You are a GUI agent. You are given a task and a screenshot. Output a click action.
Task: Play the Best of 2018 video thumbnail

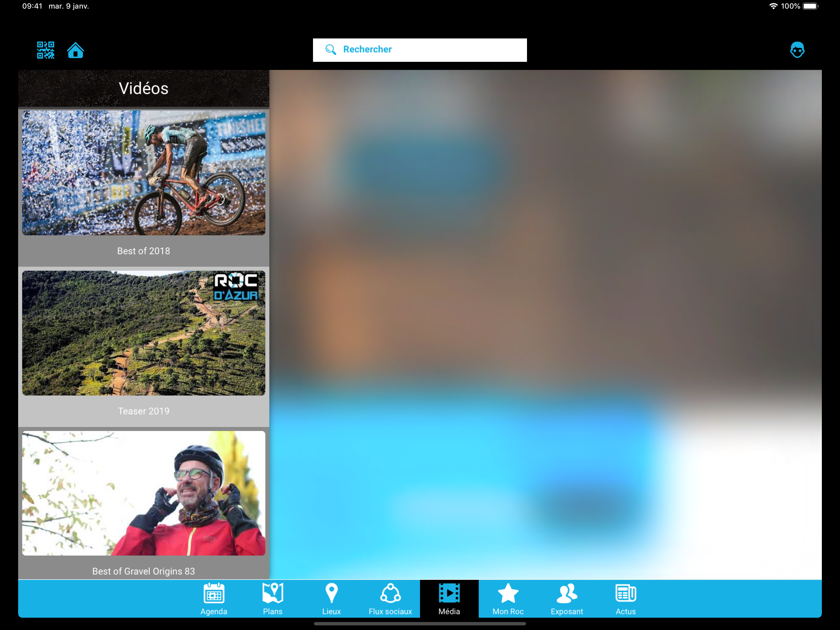coord(144,173)
